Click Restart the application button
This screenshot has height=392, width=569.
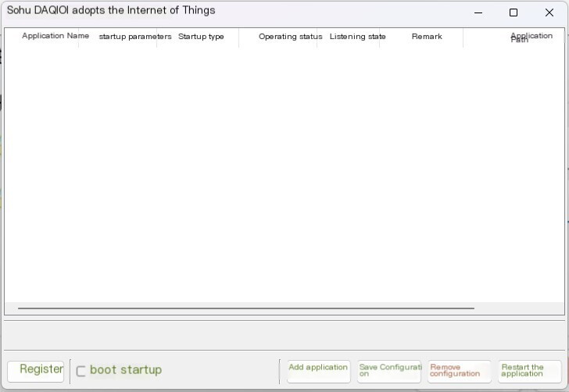click(x=530, y=372)
